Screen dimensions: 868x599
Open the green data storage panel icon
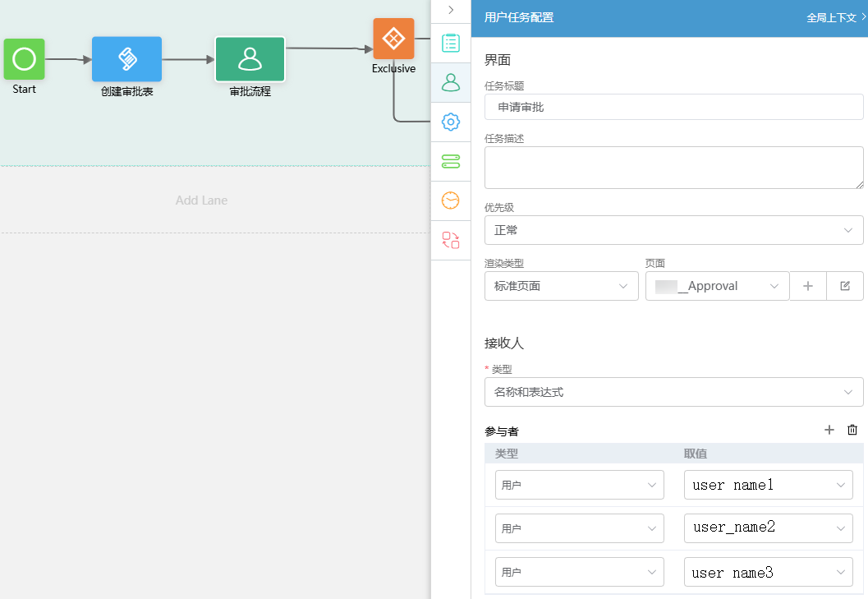tap(451, 161)
